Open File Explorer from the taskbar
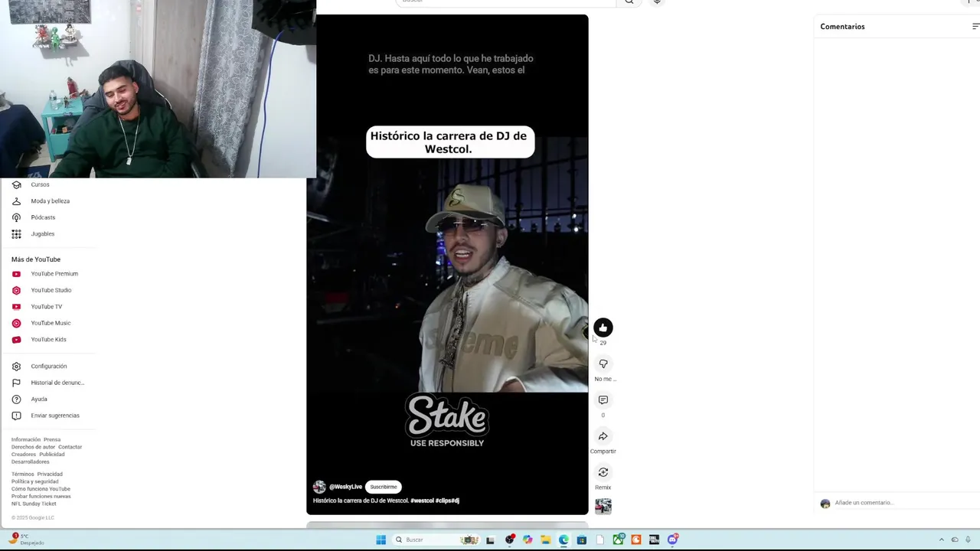The height and width of the screenshot is (551, 980). tap(545, 540)
